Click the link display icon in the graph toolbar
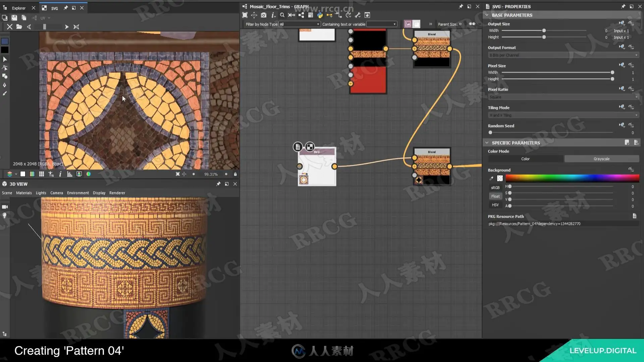The width and height of the screenshot is (644, 362). [329, 15]
